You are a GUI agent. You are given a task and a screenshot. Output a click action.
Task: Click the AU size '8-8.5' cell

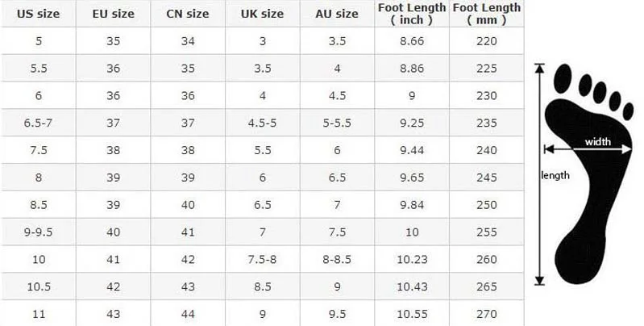[337, 259]
